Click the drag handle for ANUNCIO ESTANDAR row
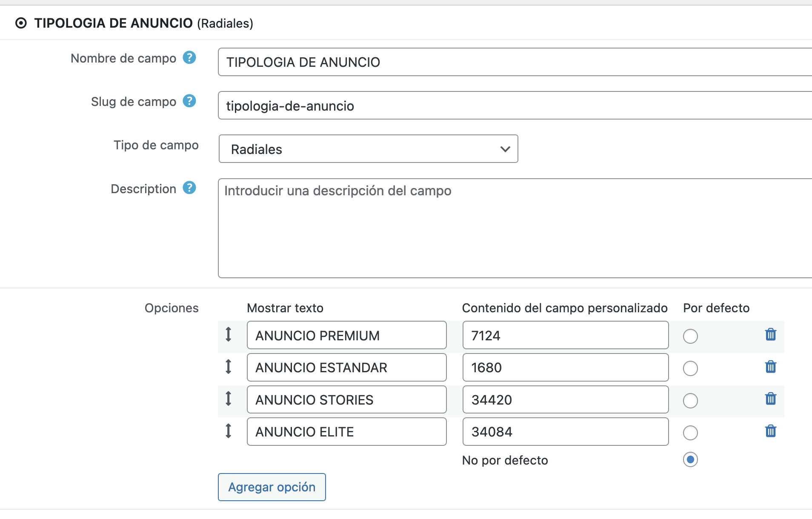The image size is (812, 519). point(229,367)
